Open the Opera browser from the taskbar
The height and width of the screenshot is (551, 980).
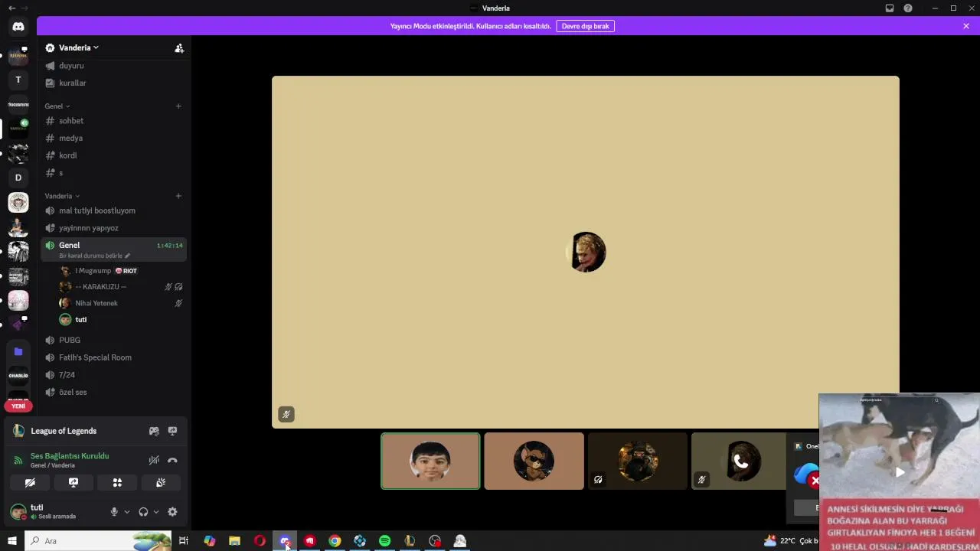pyautogui.click(x=260, y=541)
